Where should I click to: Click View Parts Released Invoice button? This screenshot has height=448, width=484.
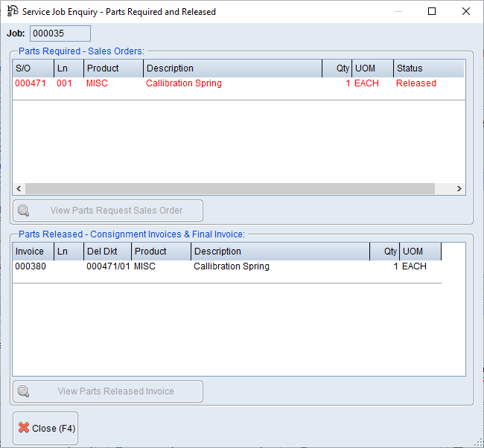click(108, 391)
